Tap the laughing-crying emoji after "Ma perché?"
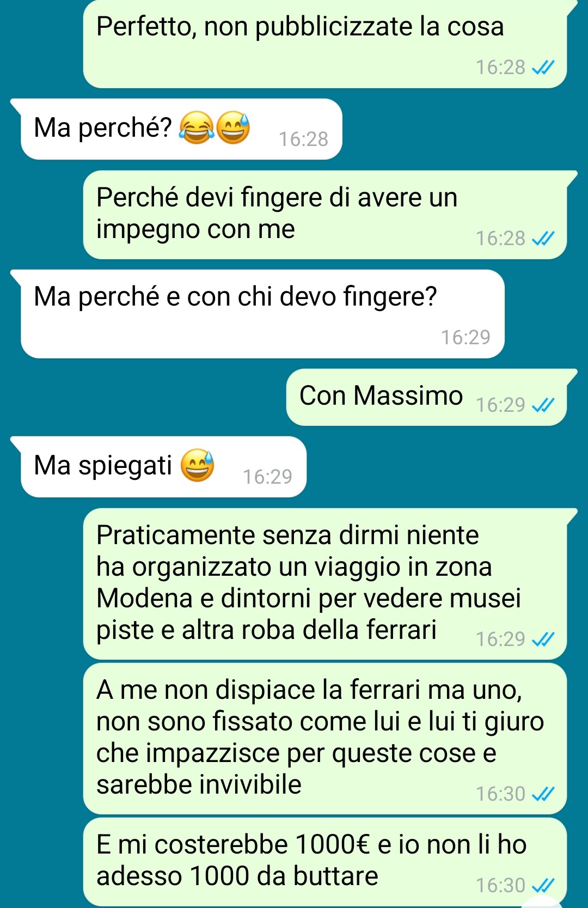Screen dimensions: 588x908 [x=197, y=128]
